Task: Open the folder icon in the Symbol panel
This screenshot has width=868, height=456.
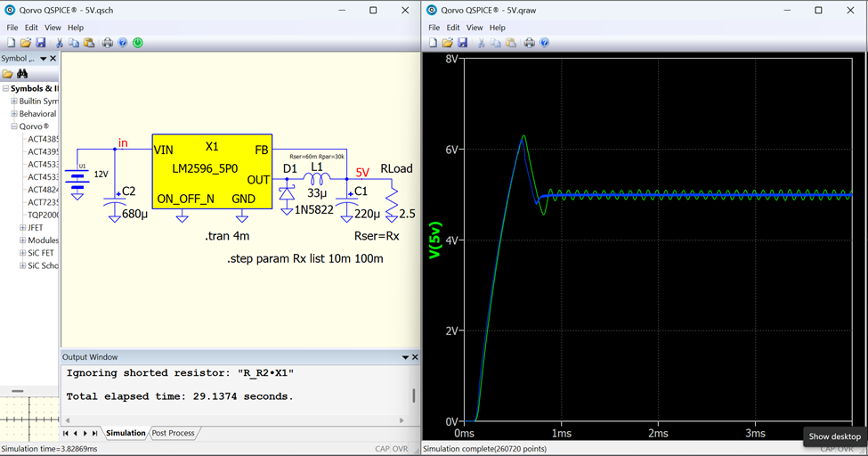Action: tap(7, 74)
